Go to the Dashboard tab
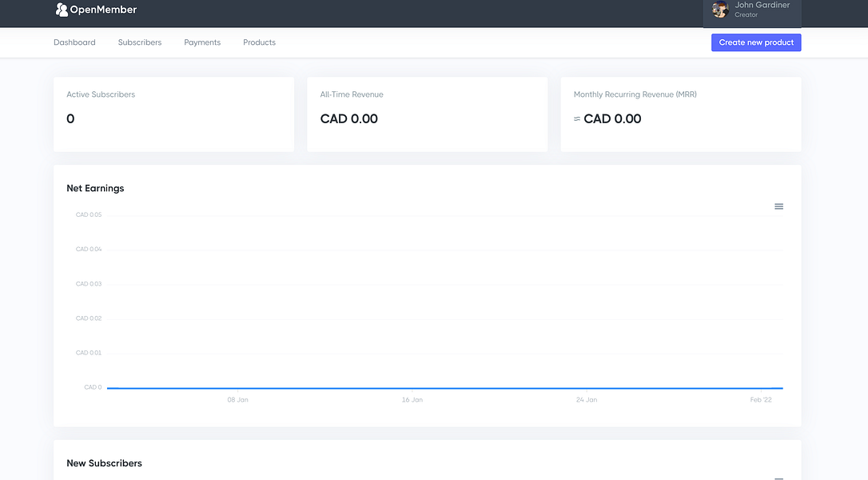 [75, 42]
